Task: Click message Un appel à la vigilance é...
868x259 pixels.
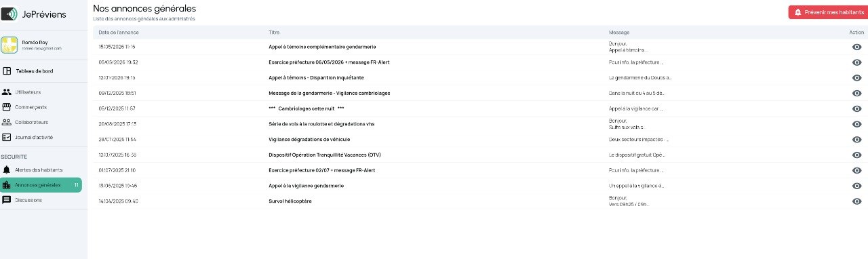Action: [x=637, y=186]
